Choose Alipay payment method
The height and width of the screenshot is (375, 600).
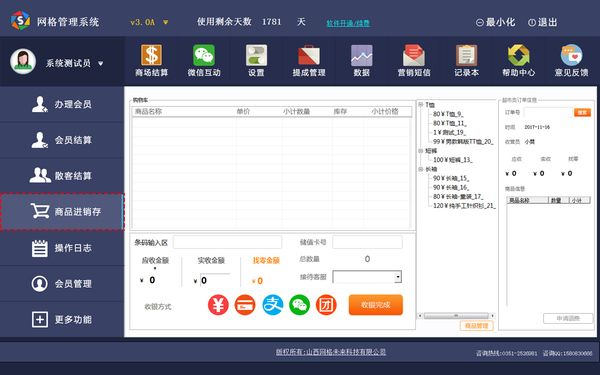click(272, 305)
